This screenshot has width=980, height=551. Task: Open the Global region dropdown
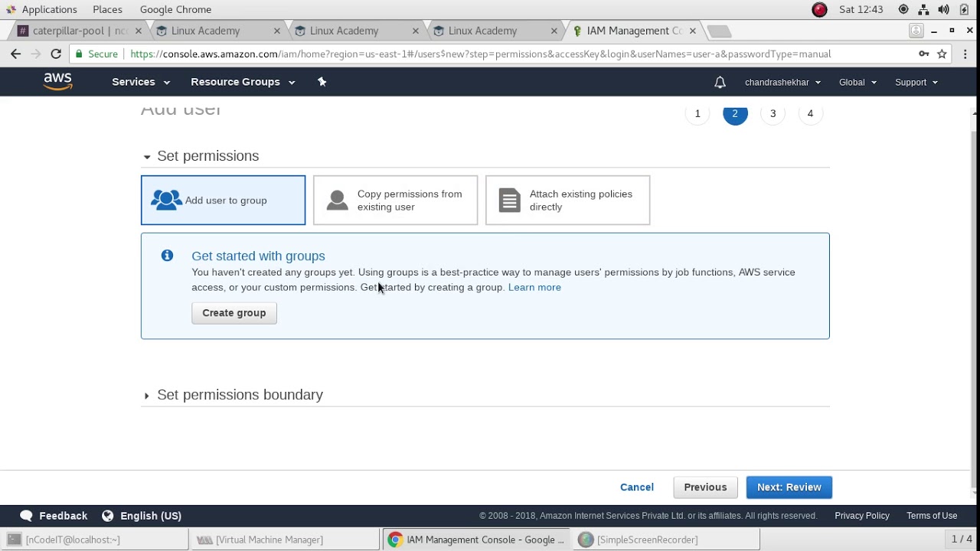pyautogui.click(x=857, y=82)
